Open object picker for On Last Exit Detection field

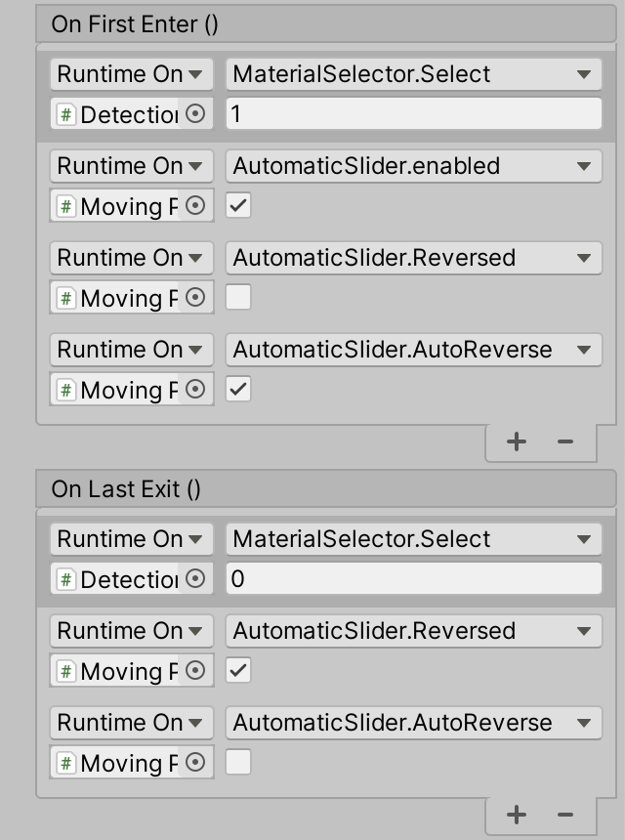click(195, 579)
